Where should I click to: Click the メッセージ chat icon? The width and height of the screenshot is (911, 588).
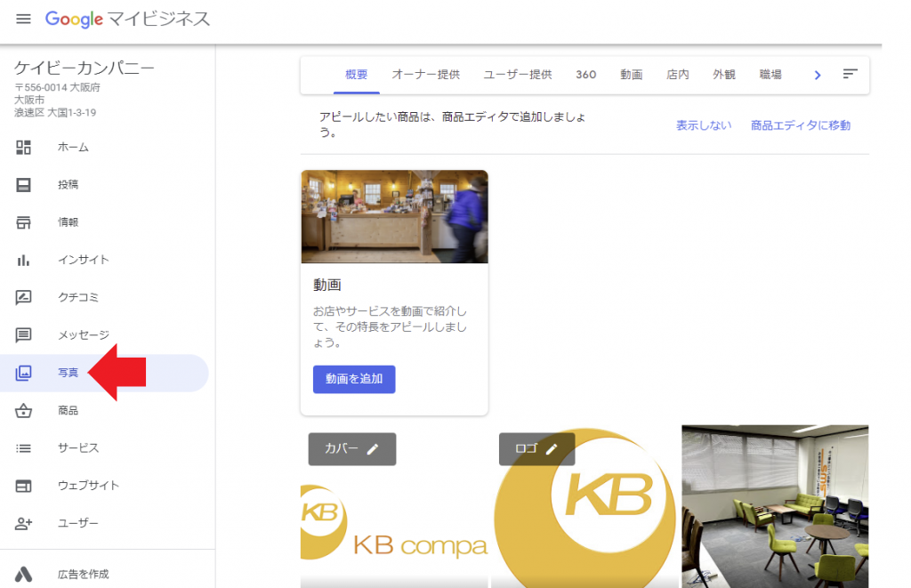23,335
